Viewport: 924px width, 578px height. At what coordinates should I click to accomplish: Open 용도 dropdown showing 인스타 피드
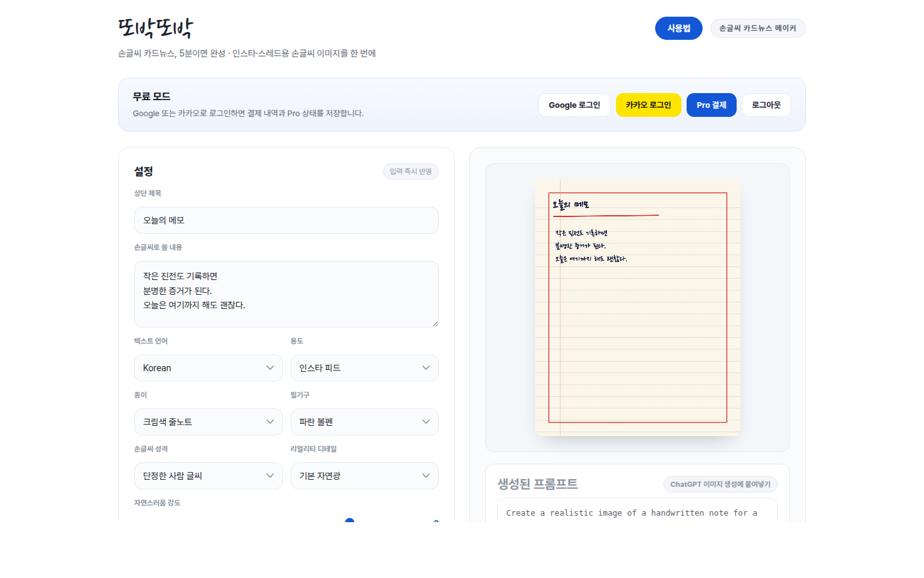coord(364,368)
